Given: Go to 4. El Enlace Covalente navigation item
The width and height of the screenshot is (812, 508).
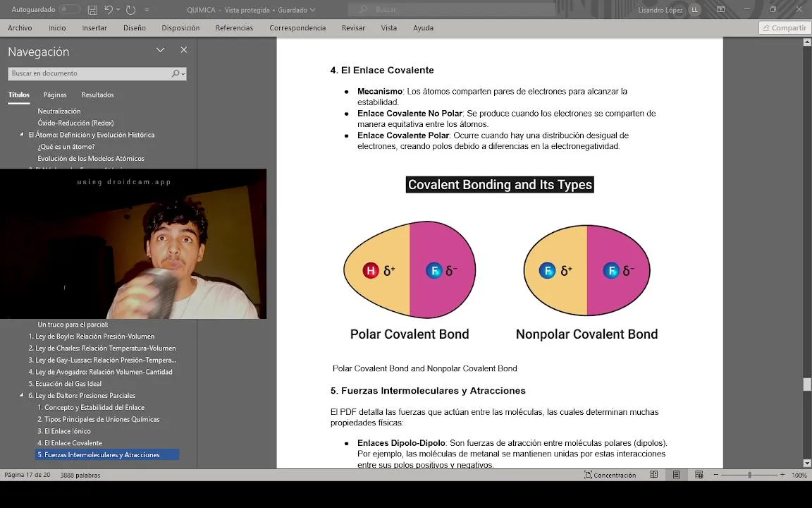Looking at the screenshot, I should pyautogui.click(x=70, y=443).
